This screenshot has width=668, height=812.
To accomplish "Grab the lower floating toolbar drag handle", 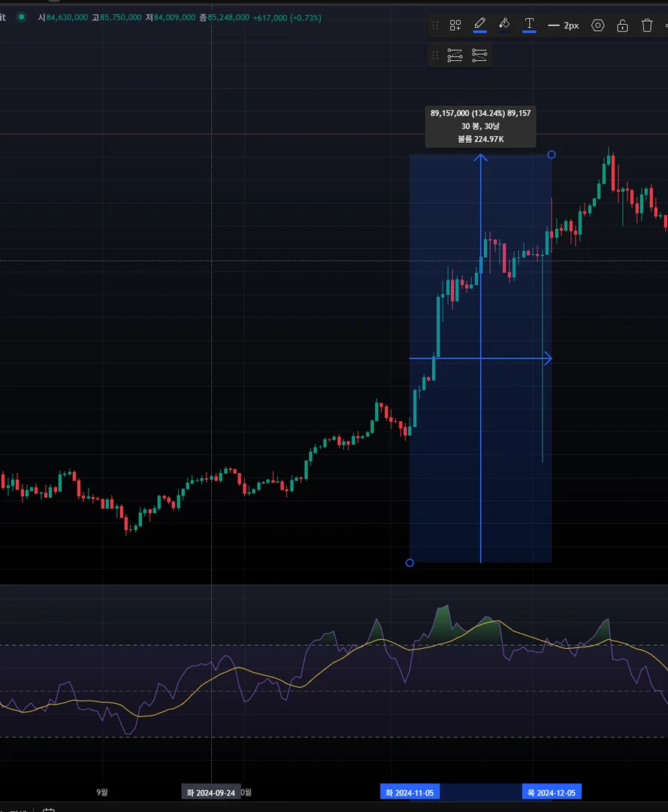I will pyautogui.click(x=435, y=55).
